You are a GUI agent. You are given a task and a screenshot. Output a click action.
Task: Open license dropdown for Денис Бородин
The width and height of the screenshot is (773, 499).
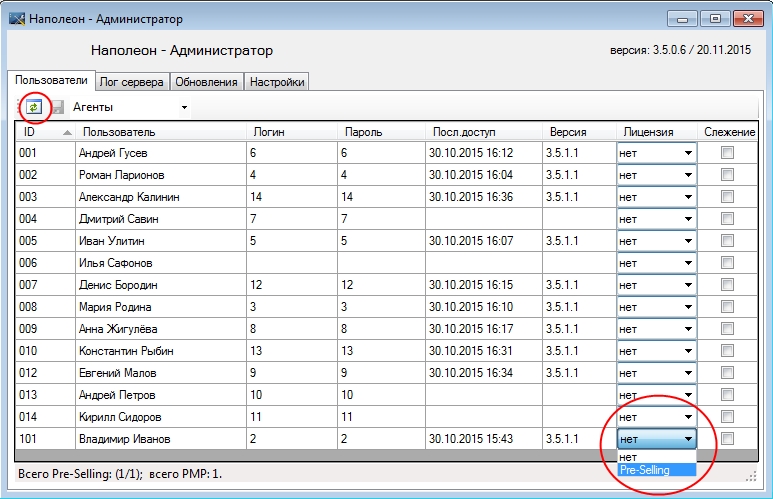point(688,285)
